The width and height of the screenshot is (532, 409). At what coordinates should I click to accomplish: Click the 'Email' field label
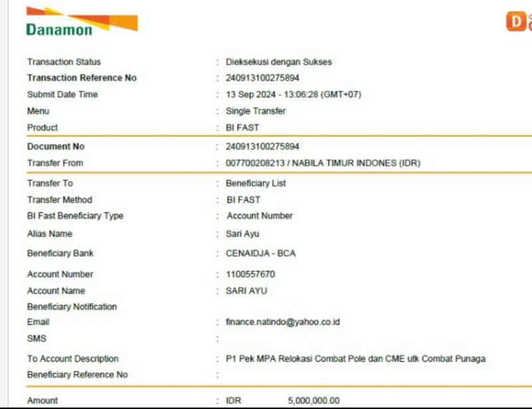(38, 322)
